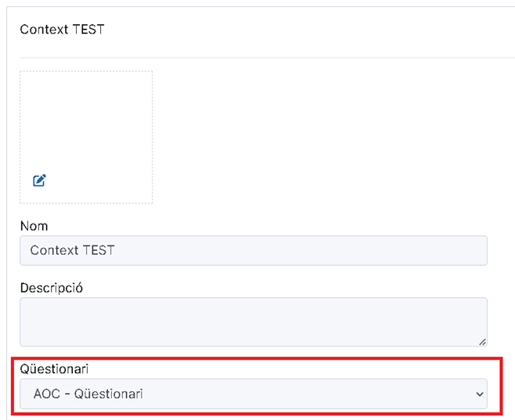Click the blank middle of Qüestionari combo box
Screen dimensions: 515x420
(x=296, y=393)
